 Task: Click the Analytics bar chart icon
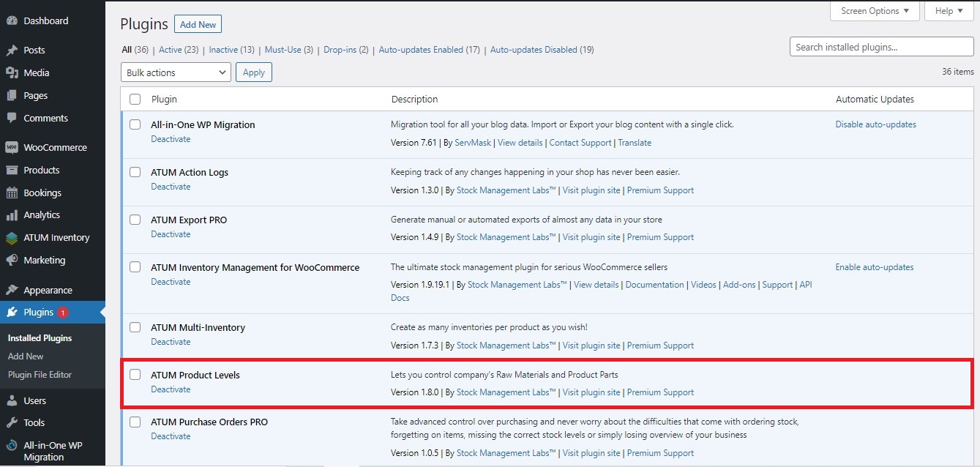coord(12,215)
